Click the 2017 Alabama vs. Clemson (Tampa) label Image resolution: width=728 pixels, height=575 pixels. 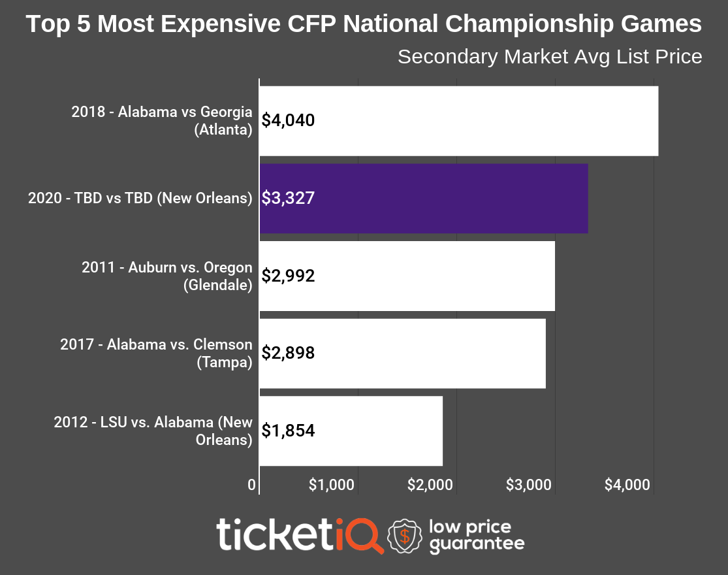(156, 353)
